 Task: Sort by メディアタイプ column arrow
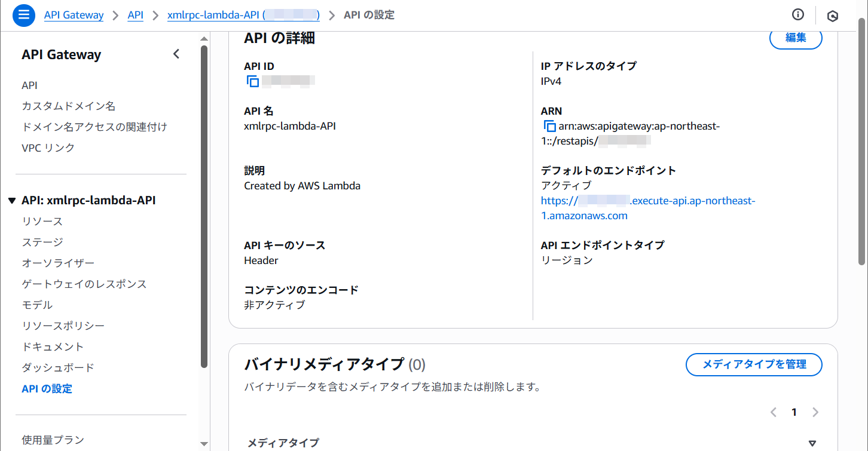point(812,443)
